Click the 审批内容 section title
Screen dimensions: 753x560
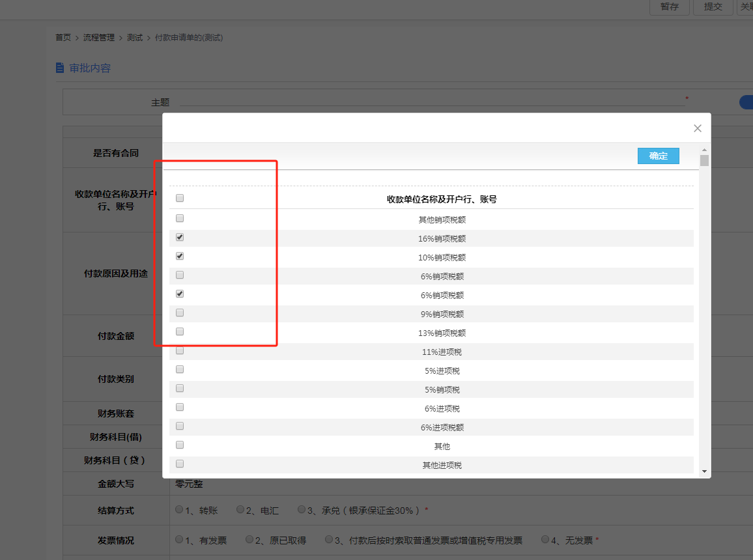coord(90,68)
